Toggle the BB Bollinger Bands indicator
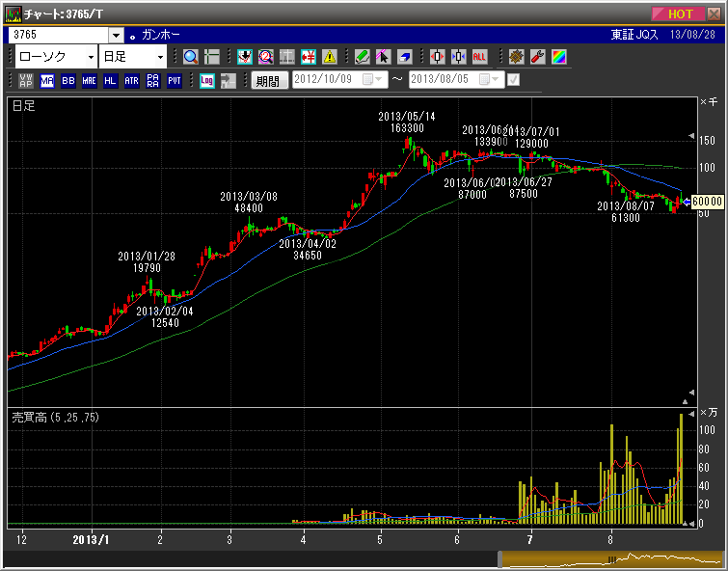The height and width of the screenshot is (571, 728). click(68, 81)
